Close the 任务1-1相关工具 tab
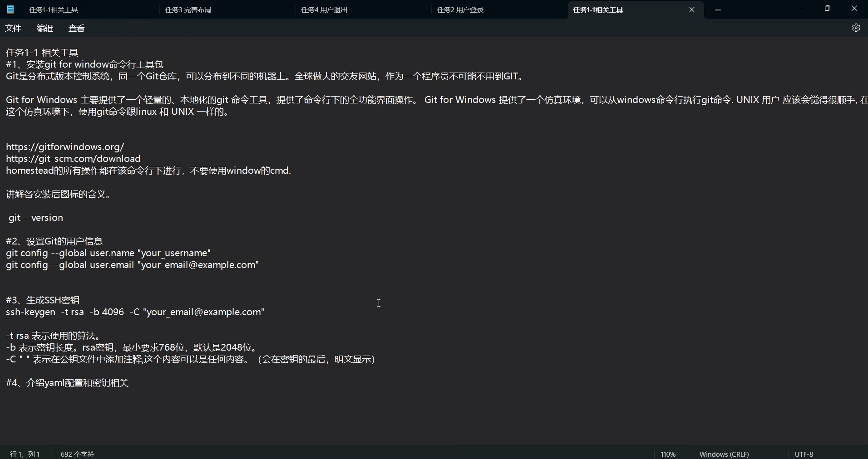 point(692,10)
